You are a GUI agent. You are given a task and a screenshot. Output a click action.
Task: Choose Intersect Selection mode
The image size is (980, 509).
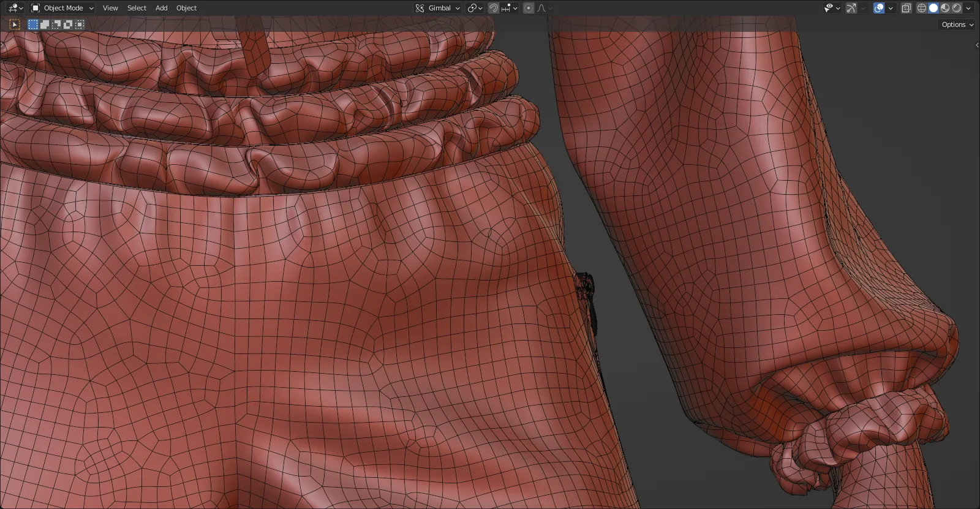coord(80,25)
